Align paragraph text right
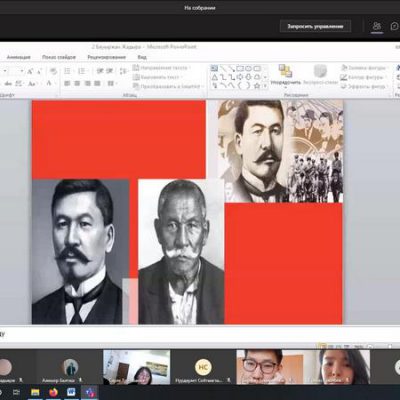 [87, 83]
